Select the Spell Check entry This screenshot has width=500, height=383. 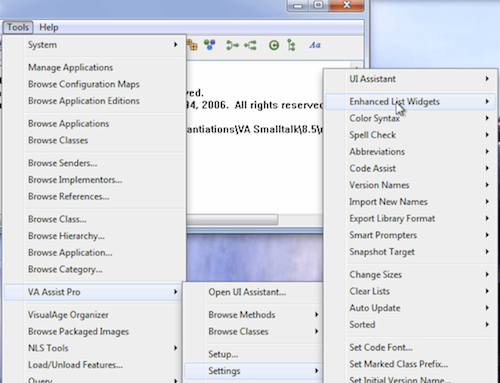coord(410,135)
